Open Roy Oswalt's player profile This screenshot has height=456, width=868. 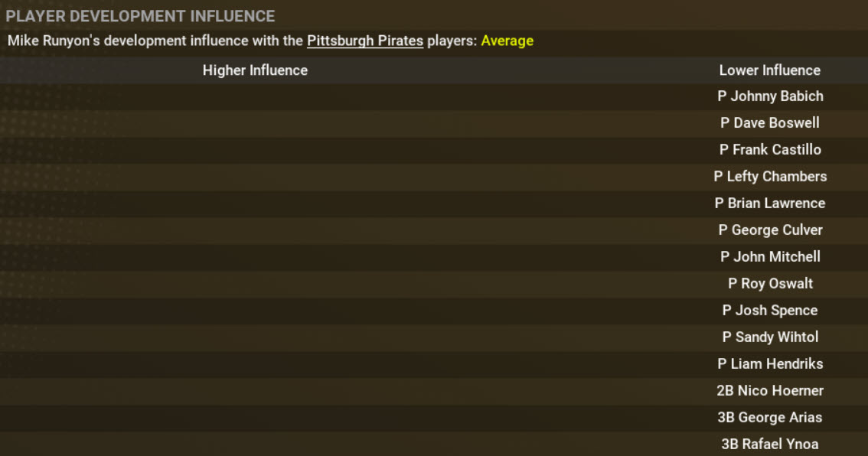pos(770,284)
